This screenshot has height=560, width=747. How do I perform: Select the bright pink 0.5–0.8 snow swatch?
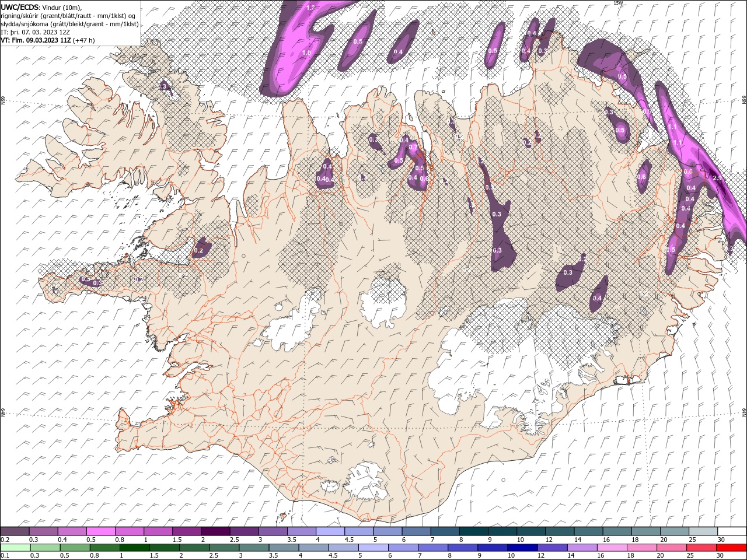101,531
